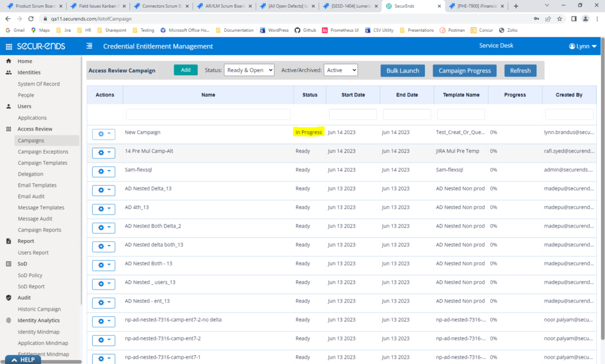Open Historic Campaign in sidebar
The width and height of the screenshot is (605, 364).
pyautogui.click(x=40, y=309)
